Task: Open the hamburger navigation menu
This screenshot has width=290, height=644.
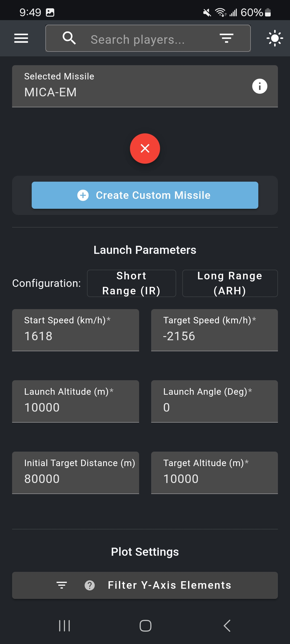Action: tap(21, 38)
